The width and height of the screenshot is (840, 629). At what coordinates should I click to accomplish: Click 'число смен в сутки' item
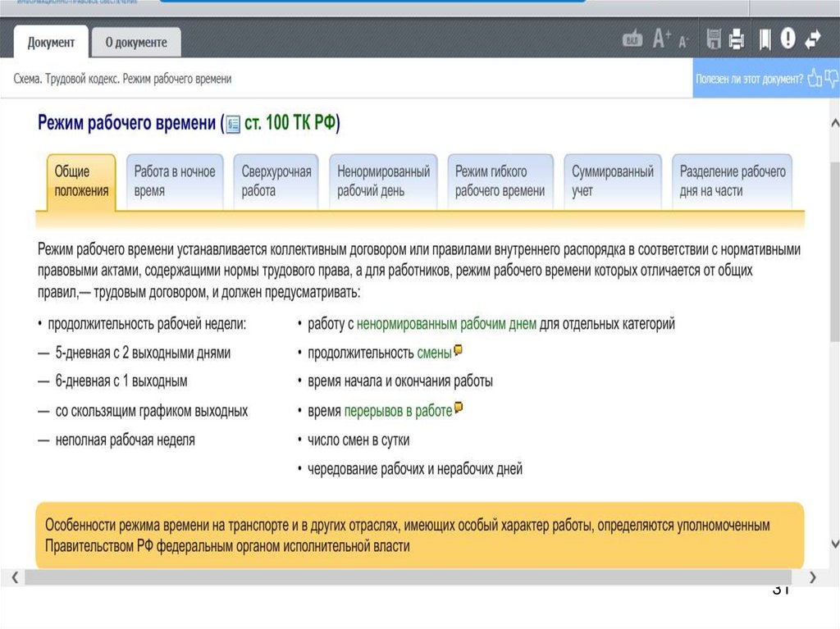358,440
